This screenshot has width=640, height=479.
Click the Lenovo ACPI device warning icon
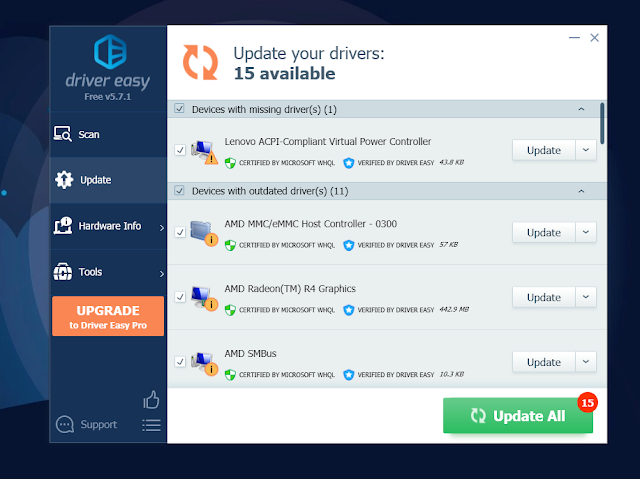point(204,152)
